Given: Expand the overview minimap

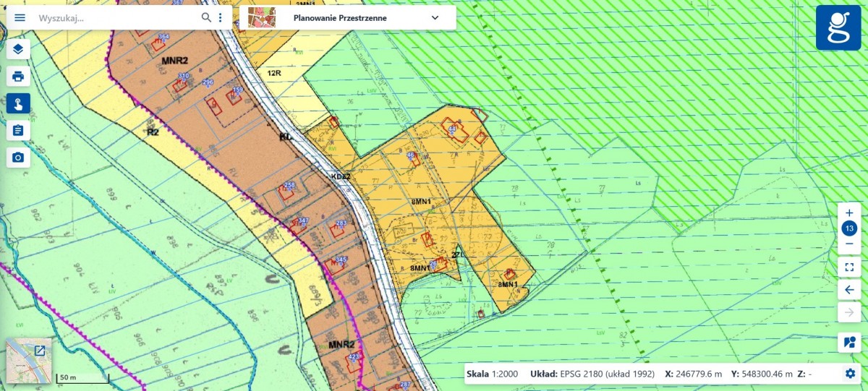Looking at the screenshot, I should (40, 351).
